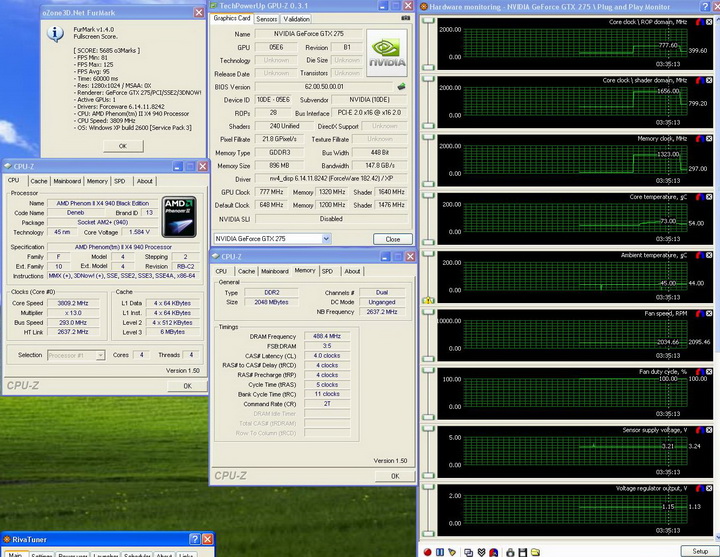
Task: Click the Close button in GPU-Z
Action: [393, 239]
